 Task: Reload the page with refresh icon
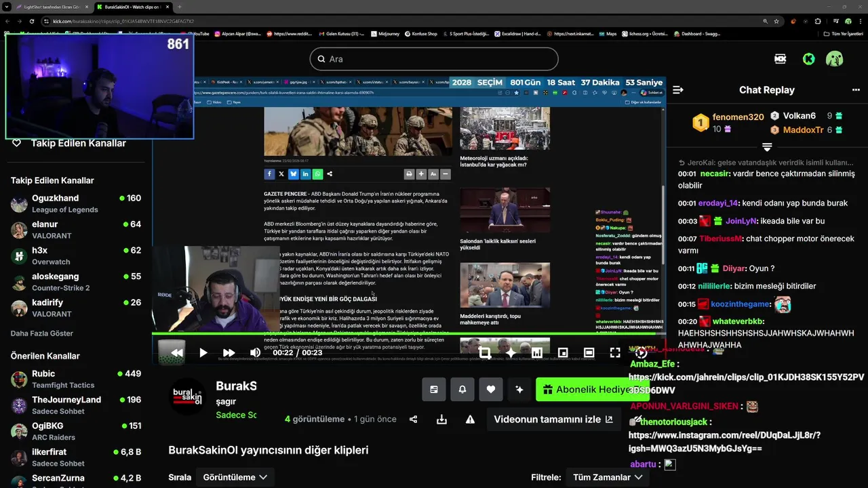(32, 21)
